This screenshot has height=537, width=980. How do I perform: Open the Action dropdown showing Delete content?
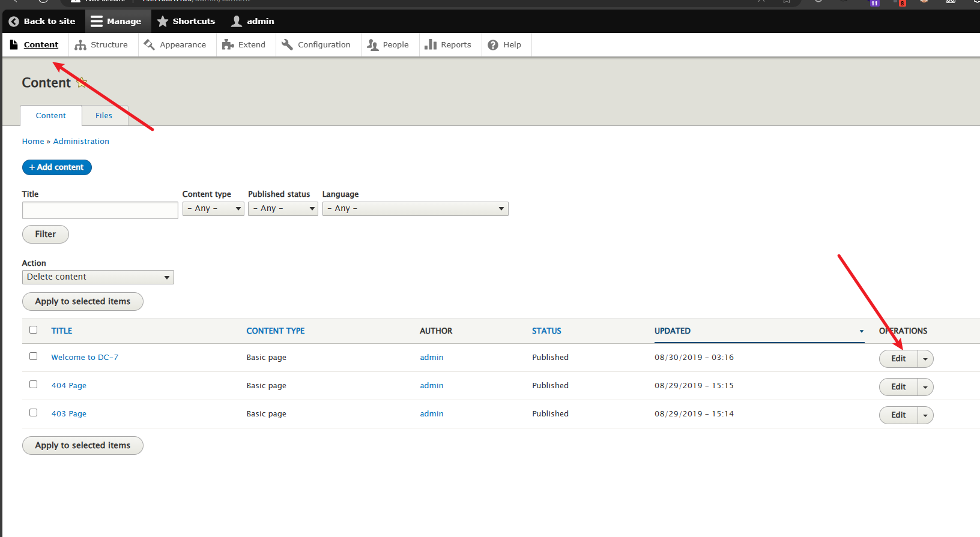pyautogui.click(x=98, y=277)
